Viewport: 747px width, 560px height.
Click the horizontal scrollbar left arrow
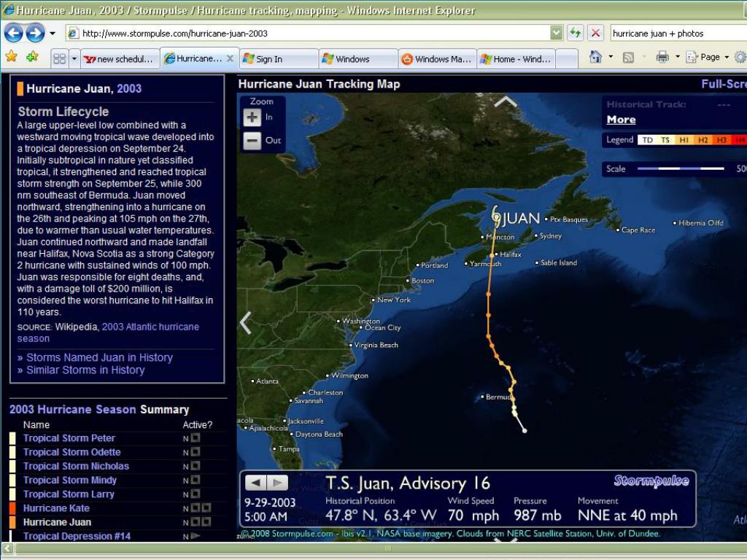[x=7, y=548]
